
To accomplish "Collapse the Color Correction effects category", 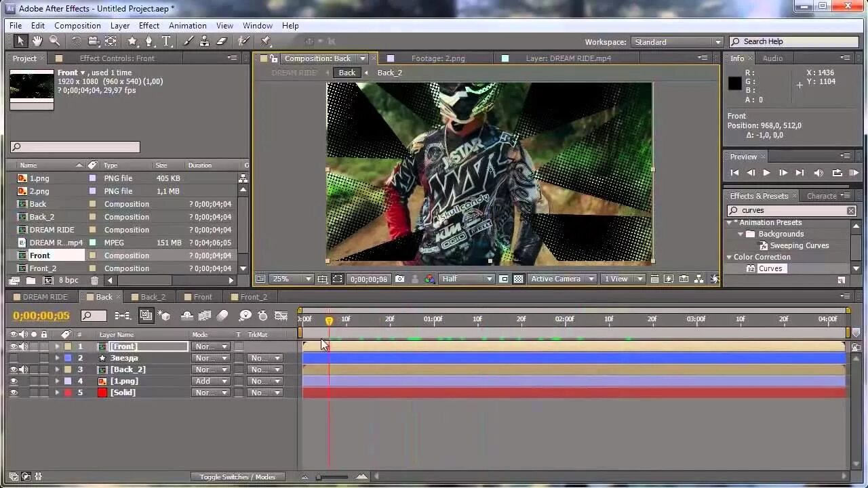I will click(x=730, y=257).
